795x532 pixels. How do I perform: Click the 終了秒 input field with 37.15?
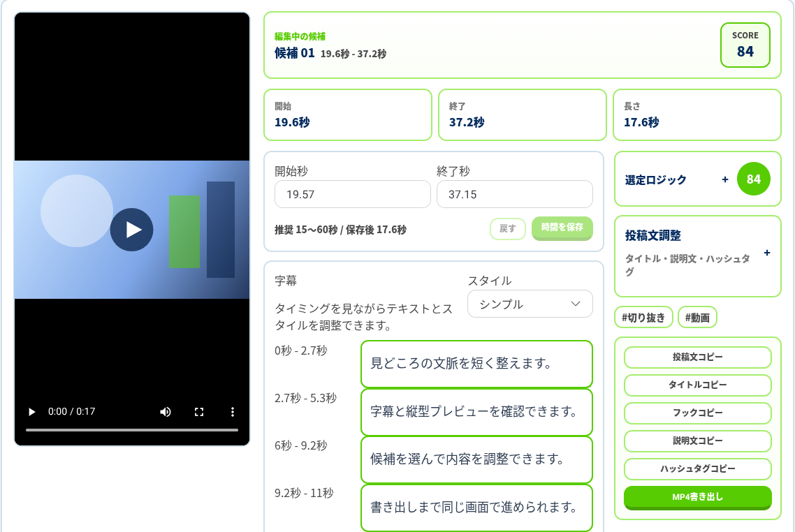[515, 194]
